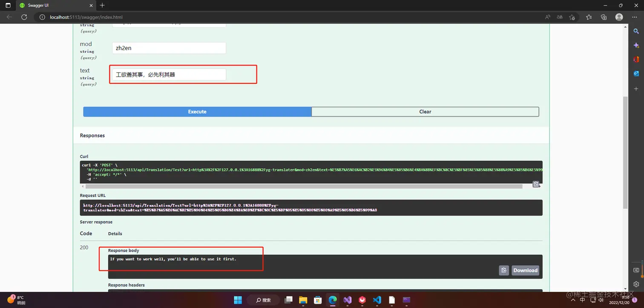The image size is (644, 308).
Task: Click the address bar URL
Action: click(86, 17)
